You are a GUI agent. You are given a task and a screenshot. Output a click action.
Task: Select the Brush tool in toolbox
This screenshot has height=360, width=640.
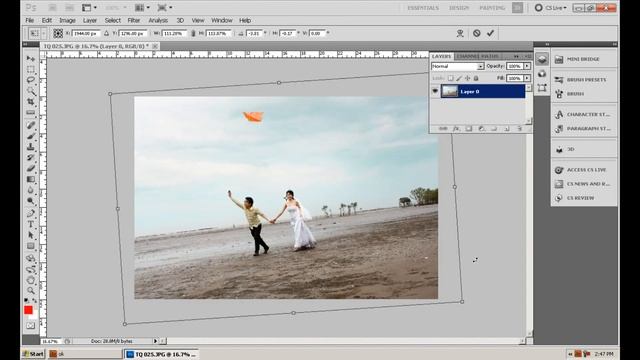point(31,136)
